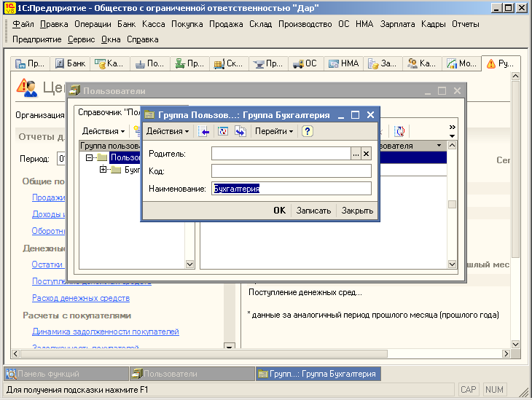
Task: Open the Касса panel tab with coins icon
Action: pyautogui.click(x=109, y=63)
